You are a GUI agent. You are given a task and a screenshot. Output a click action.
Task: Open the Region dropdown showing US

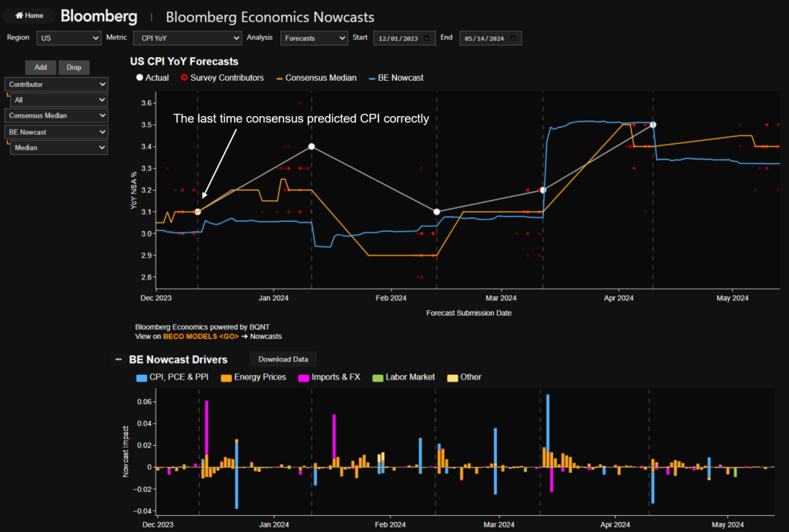(69, 38)
